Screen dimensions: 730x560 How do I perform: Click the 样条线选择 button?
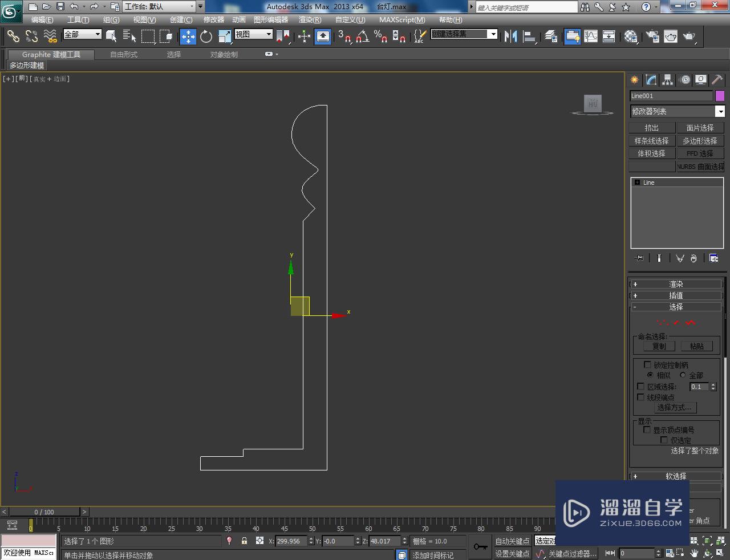pos(652,141)
